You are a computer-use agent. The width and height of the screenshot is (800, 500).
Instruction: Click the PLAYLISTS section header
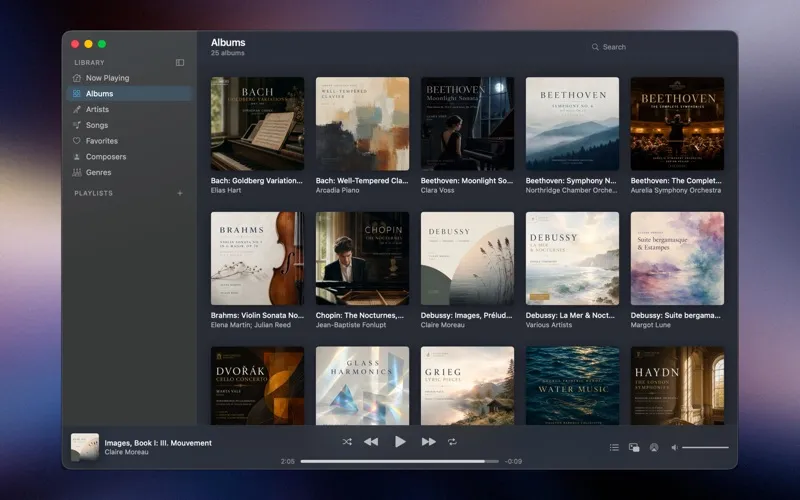click(93, 193)
